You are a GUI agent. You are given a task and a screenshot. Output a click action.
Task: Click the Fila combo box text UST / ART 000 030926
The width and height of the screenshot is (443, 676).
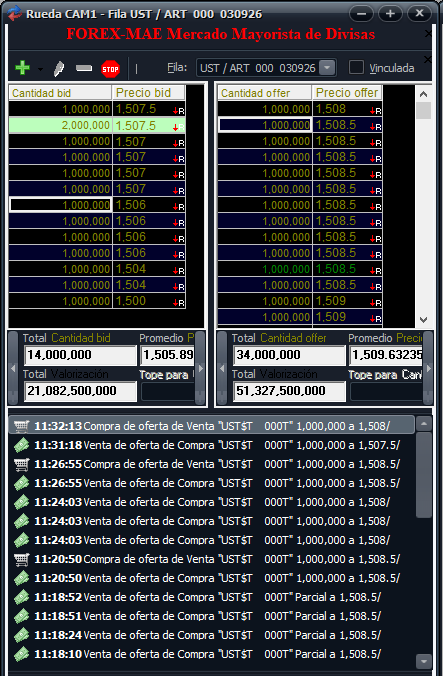(x=258, y=68)
